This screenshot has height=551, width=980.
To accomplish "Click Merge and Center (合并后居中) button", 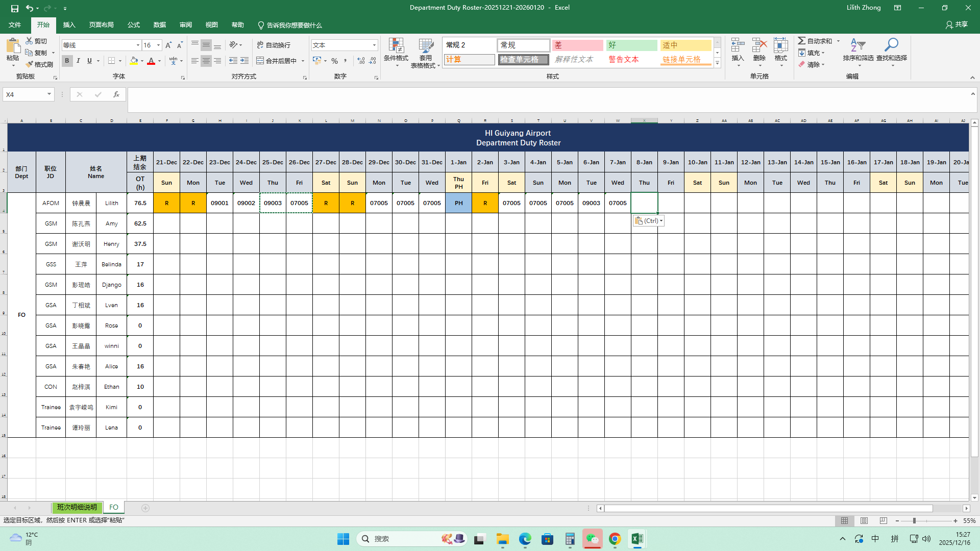I will tap(276, 61).
